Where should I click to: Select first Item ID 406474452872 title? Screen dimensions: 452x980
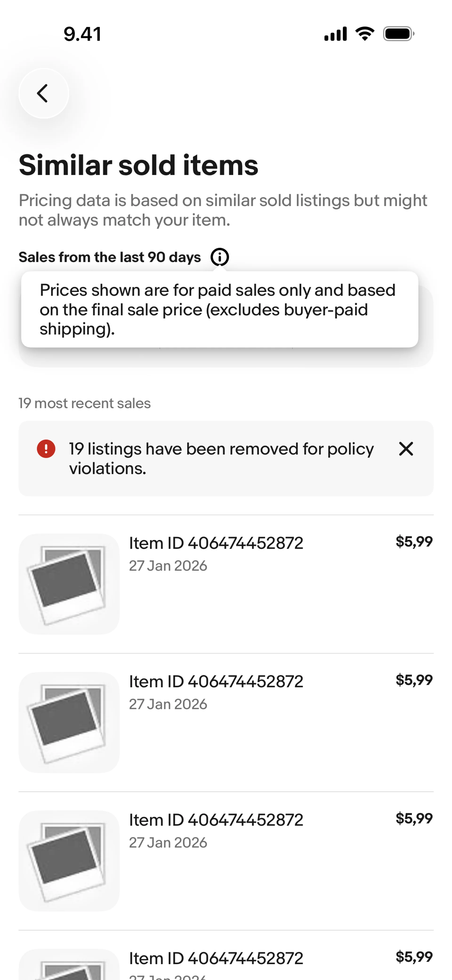(216, 543)
